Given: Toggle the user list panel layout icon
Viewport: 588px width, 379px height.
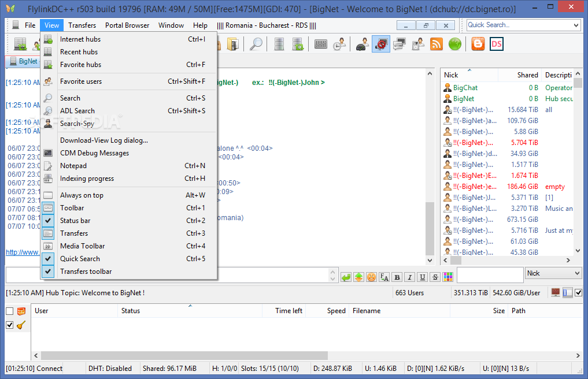Looking at the screenshot, I should point(568,292).
